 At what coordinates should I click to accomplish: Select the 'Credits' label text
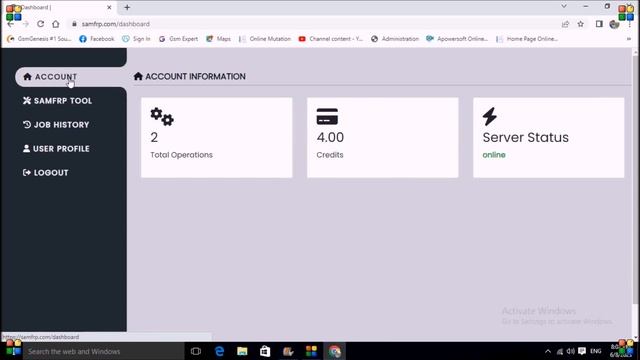point(330,155)
